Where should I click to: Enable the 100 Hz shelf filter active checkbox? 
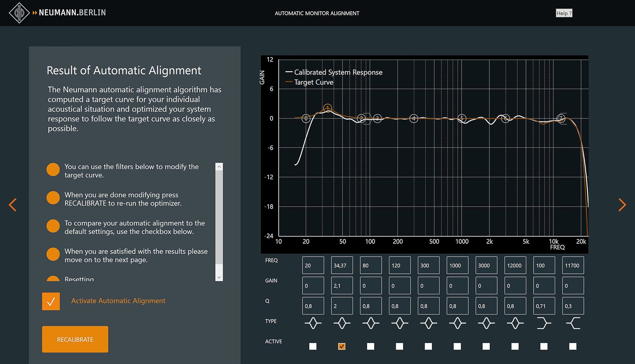[544, 346]
